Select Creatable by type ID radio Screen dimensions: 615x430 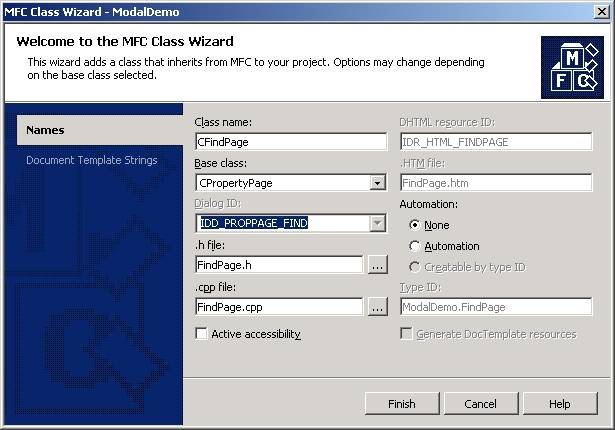pyautogui.click(x=414, y=267)
